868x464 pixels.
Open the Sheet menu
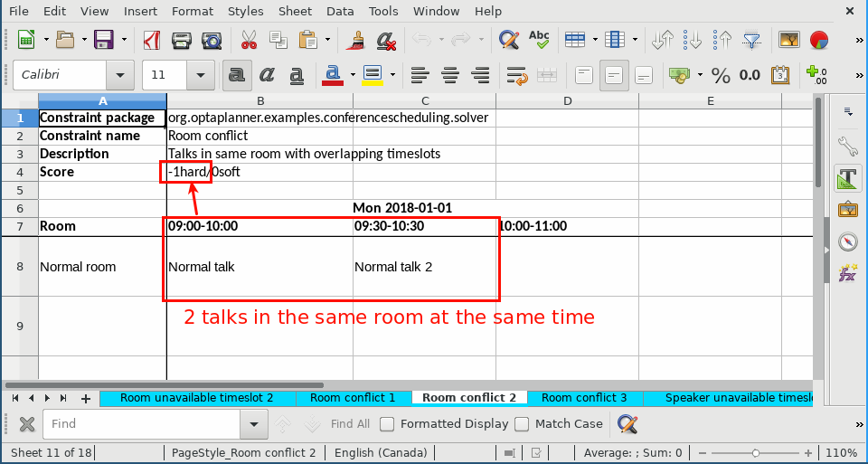coord(295,11)
